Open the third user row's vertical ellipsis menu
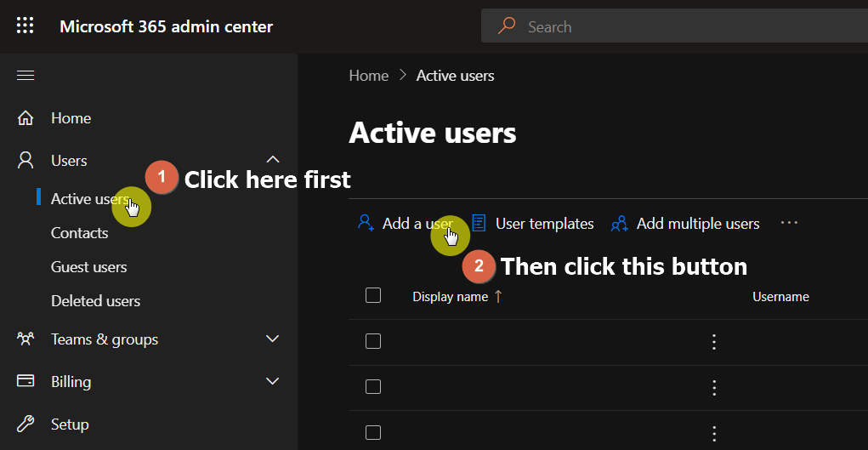 pyautogui.click(x=714, y=433)
